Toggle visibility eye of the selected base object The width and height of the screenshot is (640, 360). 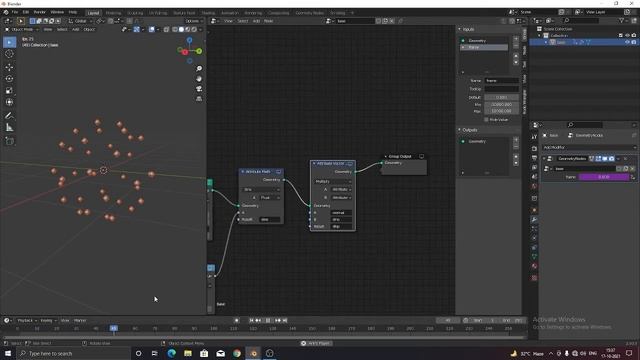(627, 42)
